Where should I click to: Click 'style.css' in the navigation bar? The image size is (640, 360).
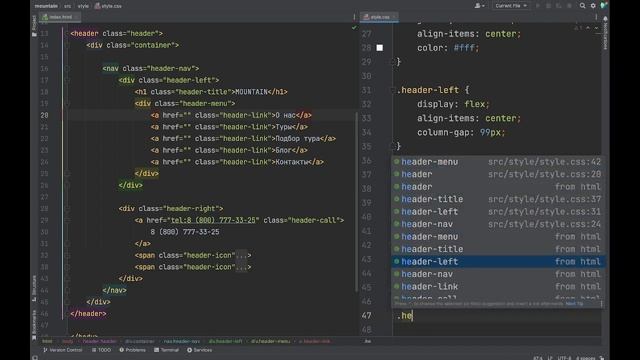(x=108, y=6)
